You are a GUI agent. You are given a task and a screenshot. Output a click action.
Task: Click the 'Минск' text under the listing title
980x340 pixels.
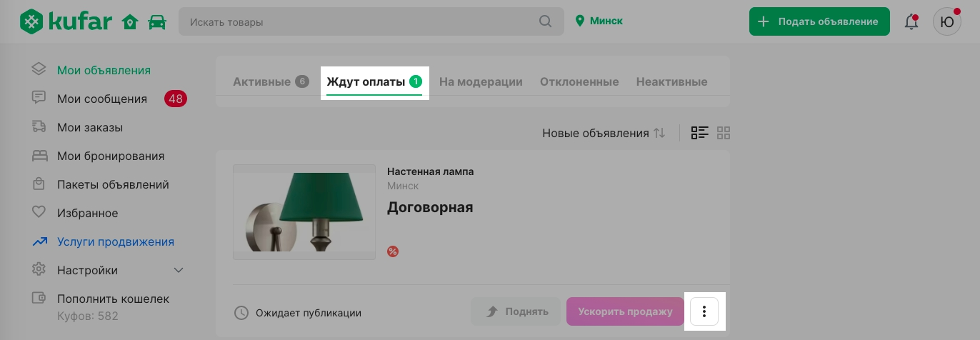403,186
